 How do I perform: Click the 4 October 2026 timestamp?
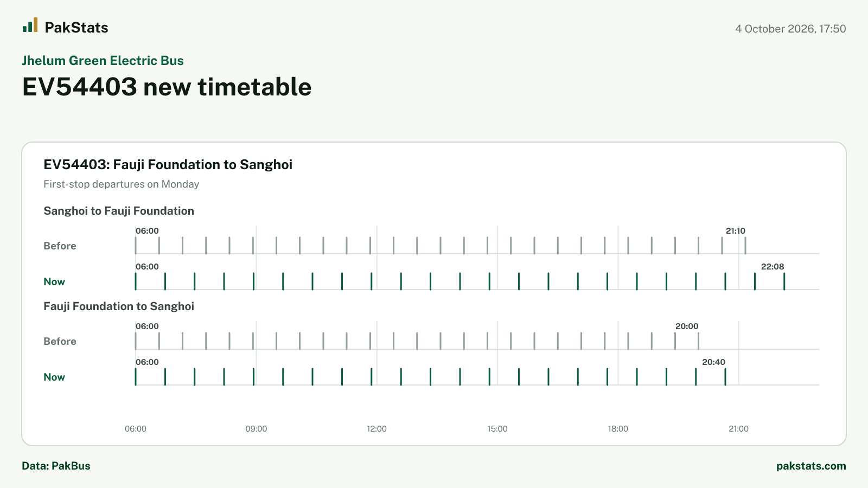(790, 29)
